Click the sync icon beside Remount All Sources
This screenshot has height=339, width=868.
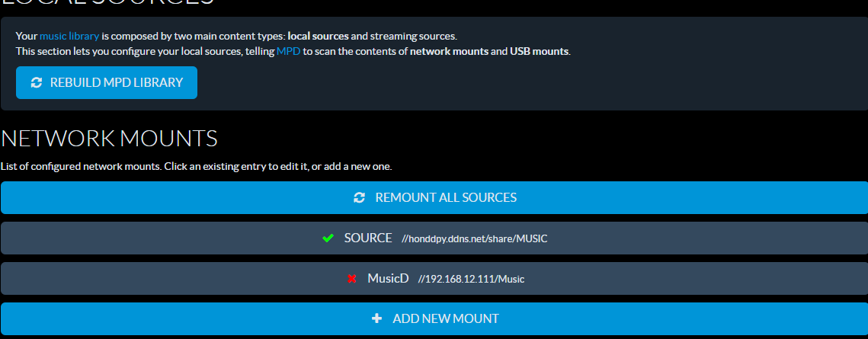click(359, 197)
